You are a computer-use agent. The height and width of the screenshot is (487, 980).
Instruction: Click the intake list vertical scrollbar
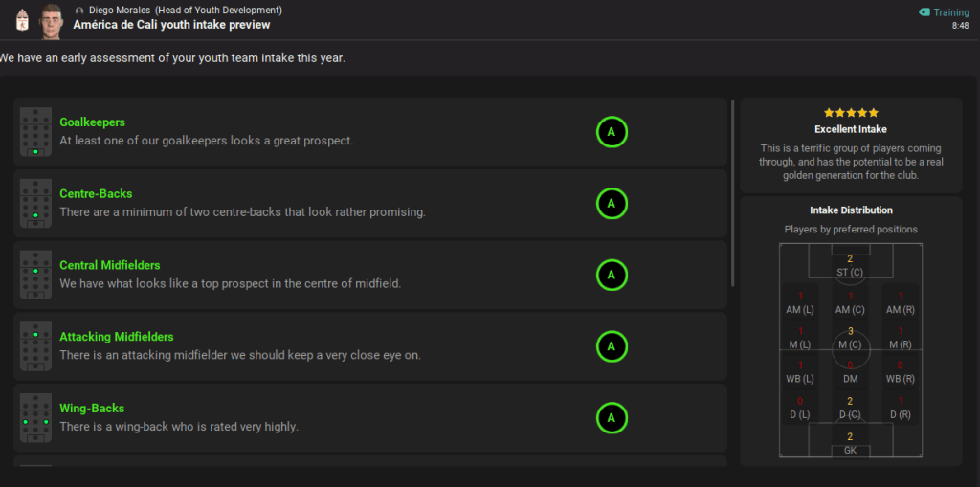click(732, 191)
